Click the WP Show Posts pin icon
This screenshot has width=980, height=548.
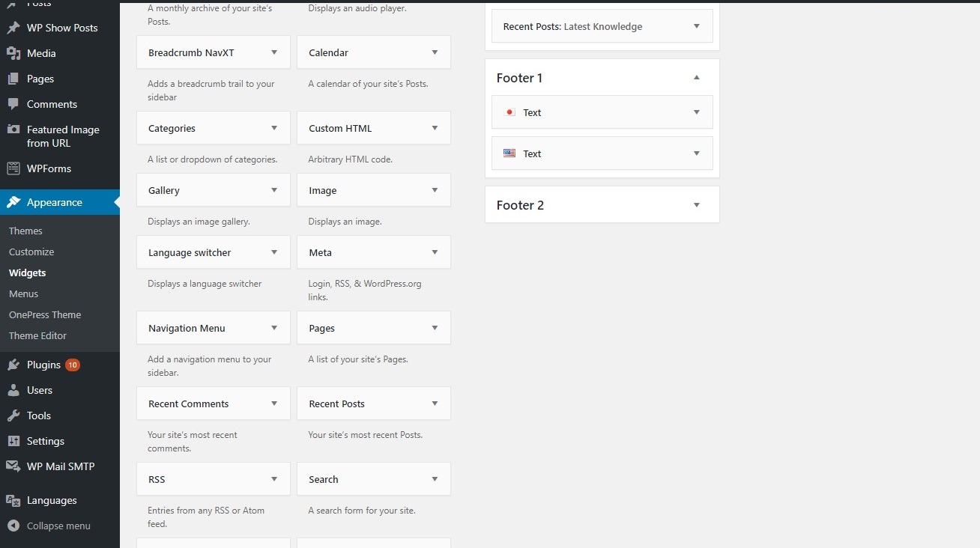click(x=13, y=28)
